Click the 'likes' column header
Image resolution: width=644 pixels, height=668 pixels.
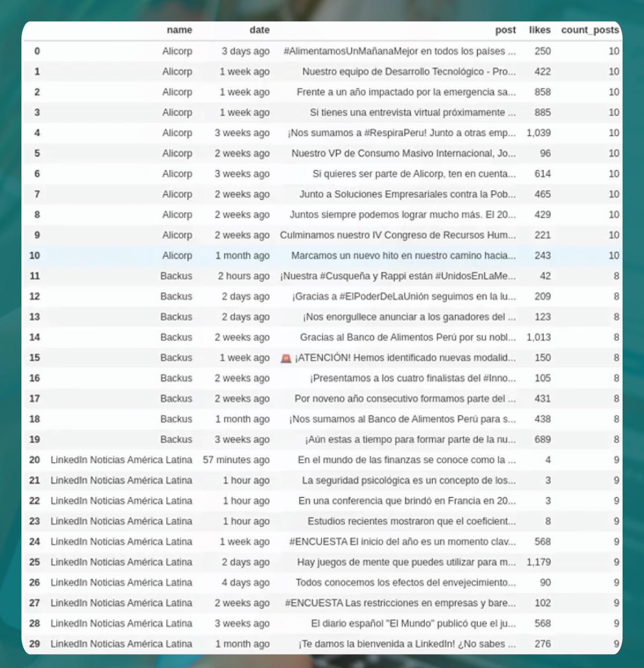pos(540,30)
